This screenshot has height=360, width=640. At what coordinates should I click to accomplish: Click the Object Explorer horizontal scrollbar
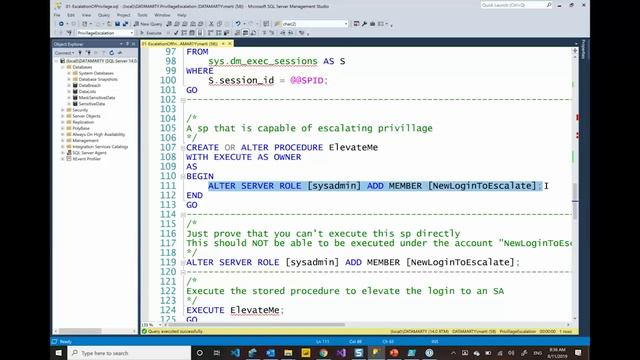80,331
